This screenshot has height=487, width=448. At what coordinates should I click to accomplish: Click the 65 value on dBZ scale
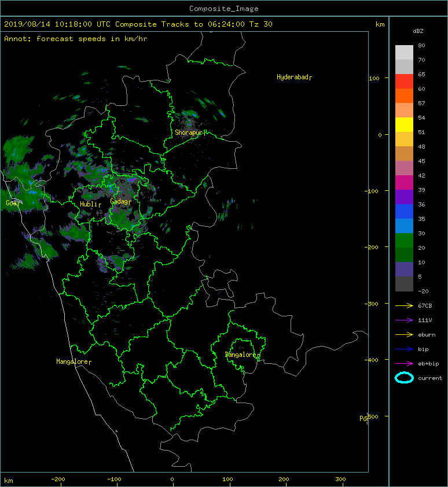point(421,74)
